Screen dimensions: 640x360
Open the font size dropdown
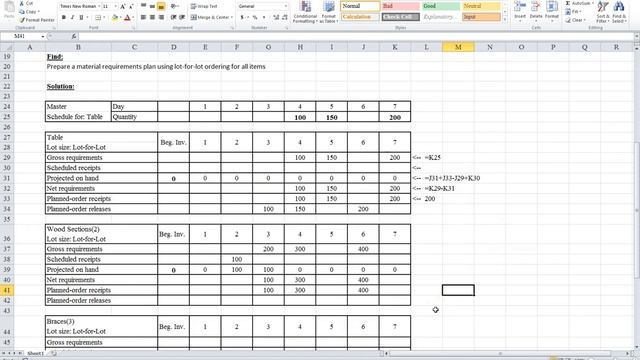[x=116, y=7]
